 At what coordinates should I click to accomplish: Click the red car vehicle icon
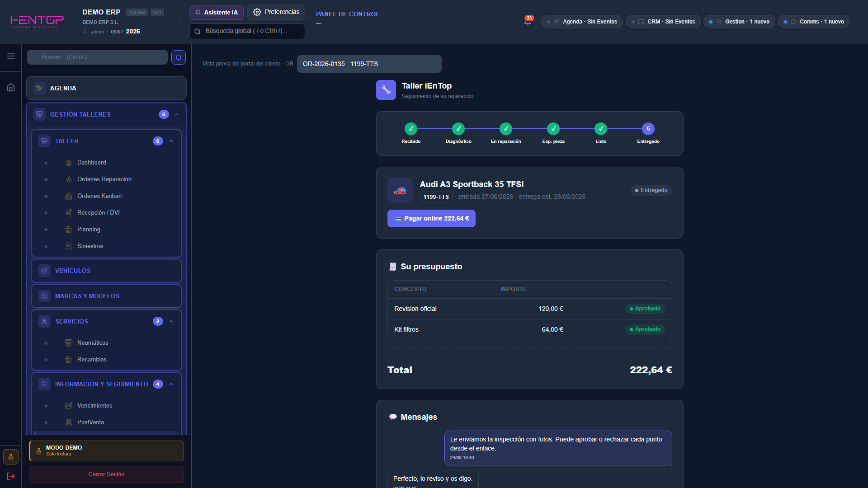point(400,191)
